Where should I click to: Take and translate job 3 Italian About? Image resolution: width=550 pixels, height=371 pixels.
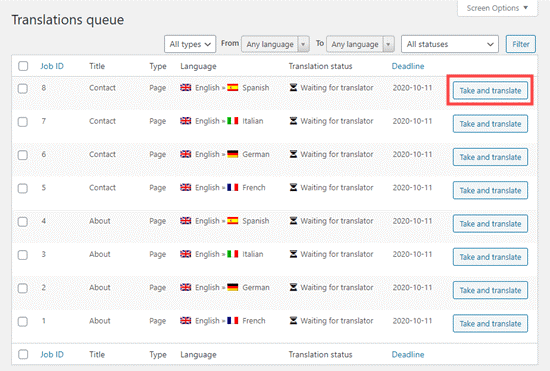click(490, 257)
